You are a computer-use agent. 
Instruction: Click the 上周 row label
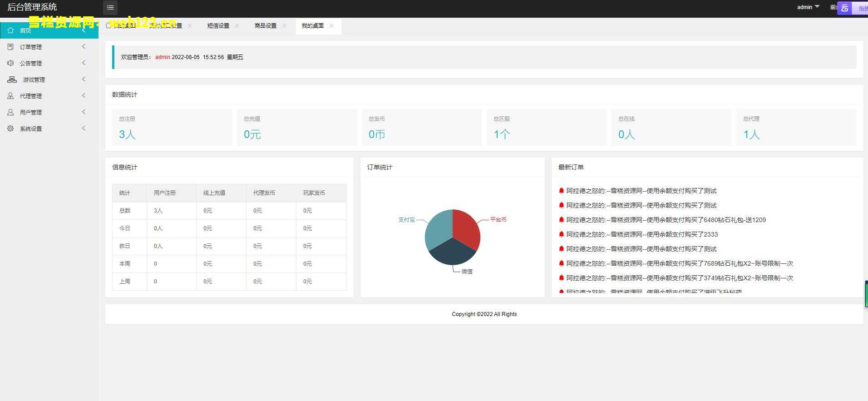125,282
